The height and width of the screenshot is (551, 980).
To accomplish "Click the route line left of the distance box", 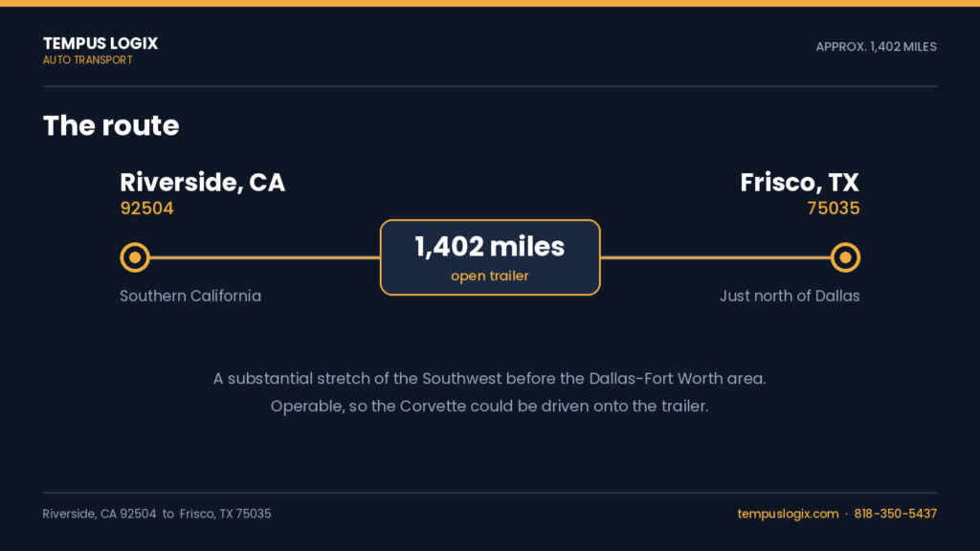I will point(265,257).
